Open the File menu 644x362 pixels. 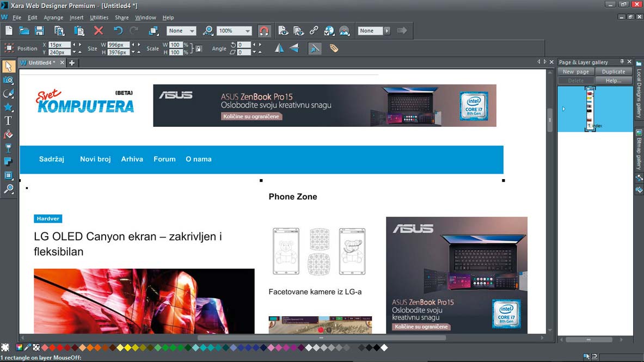pyautogui.click(x=17, y=17)
